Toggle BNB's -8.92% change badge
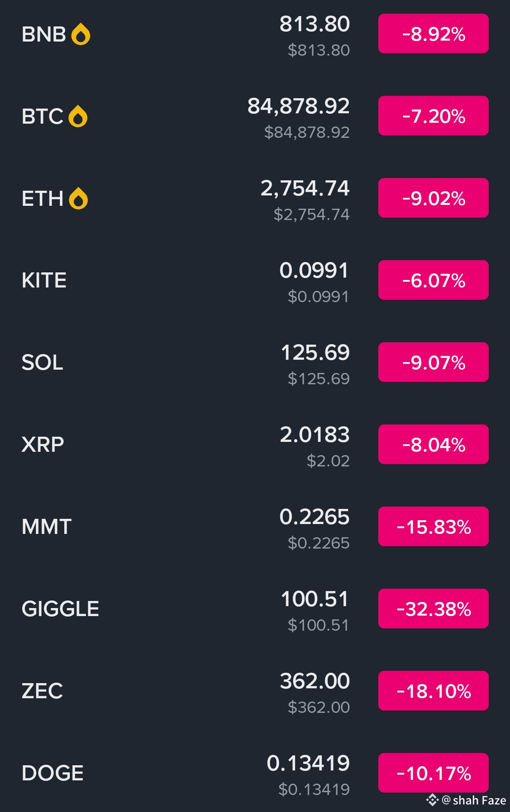Viewport: 510px width, 812px height. tap(433, 34)
